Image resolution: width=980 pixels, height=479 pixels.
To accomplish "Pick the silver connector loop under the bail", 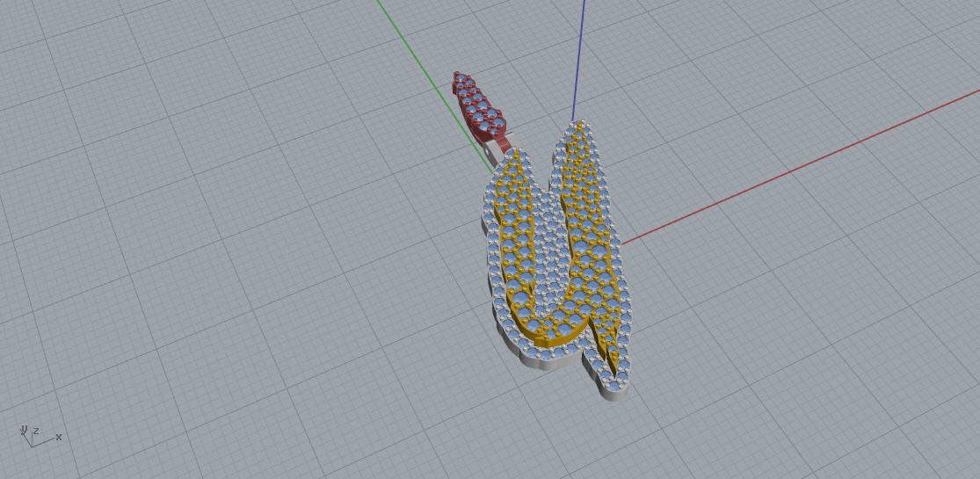I will click(495, 152).
